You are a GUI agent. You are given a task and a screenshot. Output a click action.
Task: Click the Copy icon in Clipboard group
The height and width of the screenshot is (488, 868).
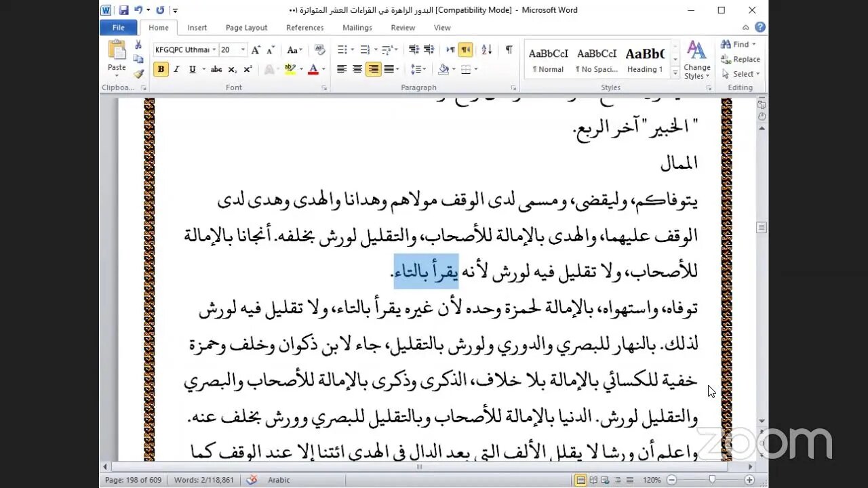click(x=138, y=60)
